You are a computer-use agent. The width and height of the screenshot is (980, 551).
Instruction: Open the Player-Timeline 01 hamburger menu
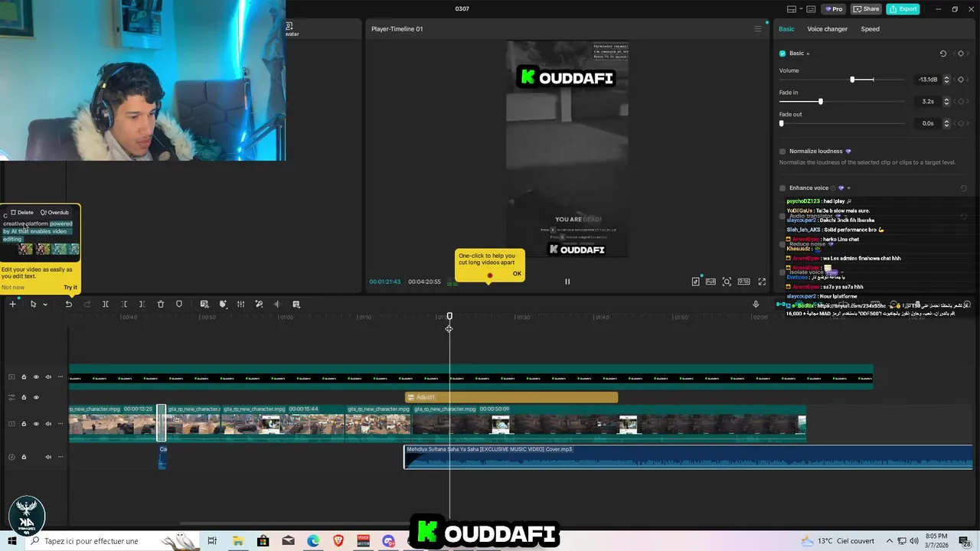(x=758, y=29)
